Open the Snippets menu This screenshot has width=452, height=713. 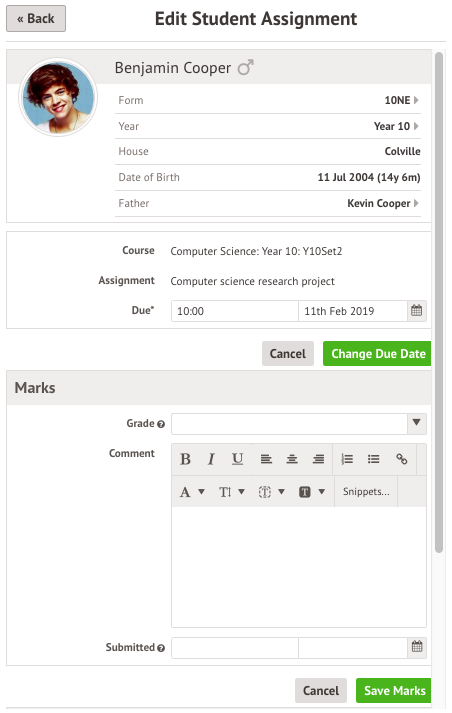pos(366,492)
